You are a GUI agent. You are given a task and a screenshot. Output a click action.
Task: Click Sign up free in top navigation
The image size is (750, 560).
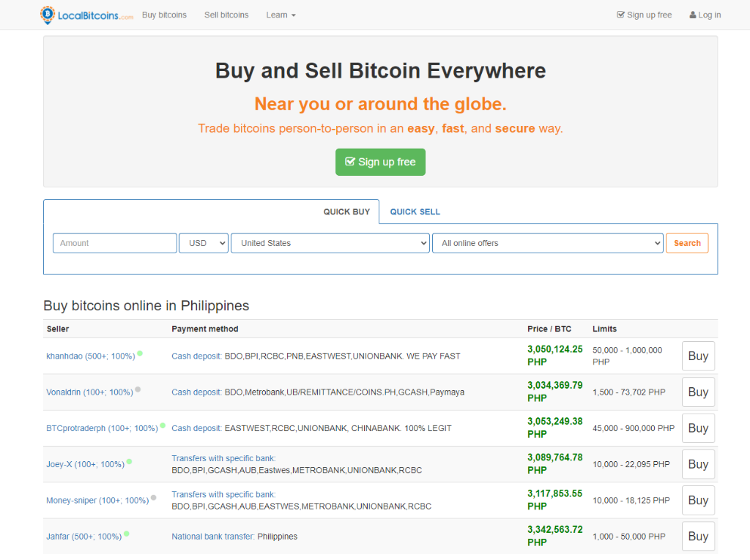pos(645,15)
